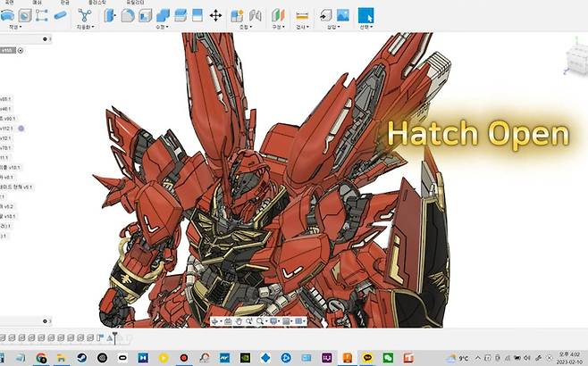Toggle the radio button next to v155
The image size is (588, 366).
(21, 50)
